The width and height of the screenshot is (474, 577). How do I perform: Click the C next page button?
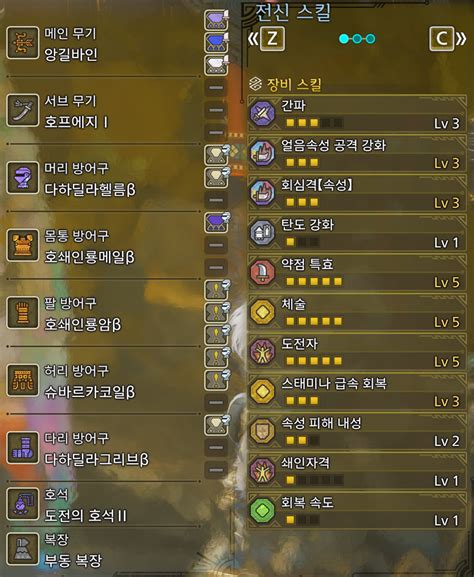pos(442,38)
